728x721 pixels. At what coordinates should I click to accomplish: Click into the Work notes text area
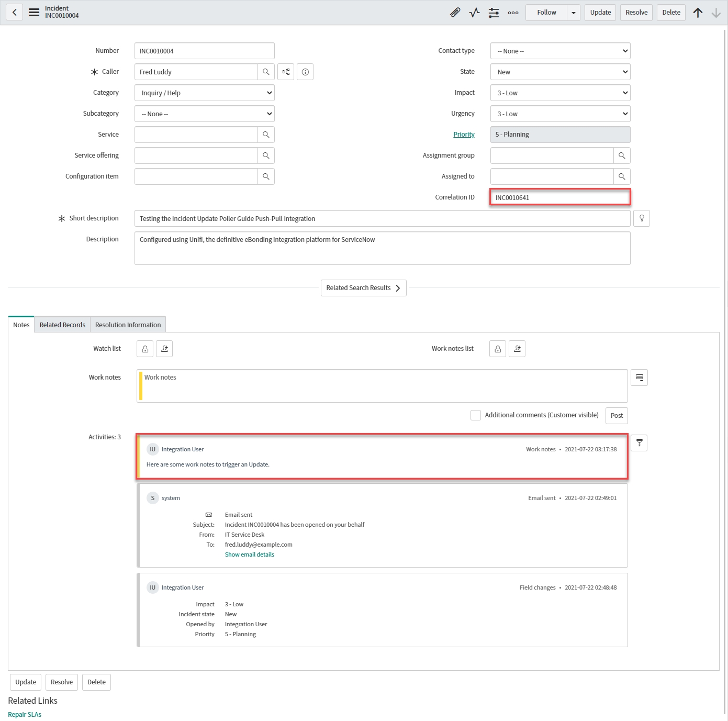(382, 386)
